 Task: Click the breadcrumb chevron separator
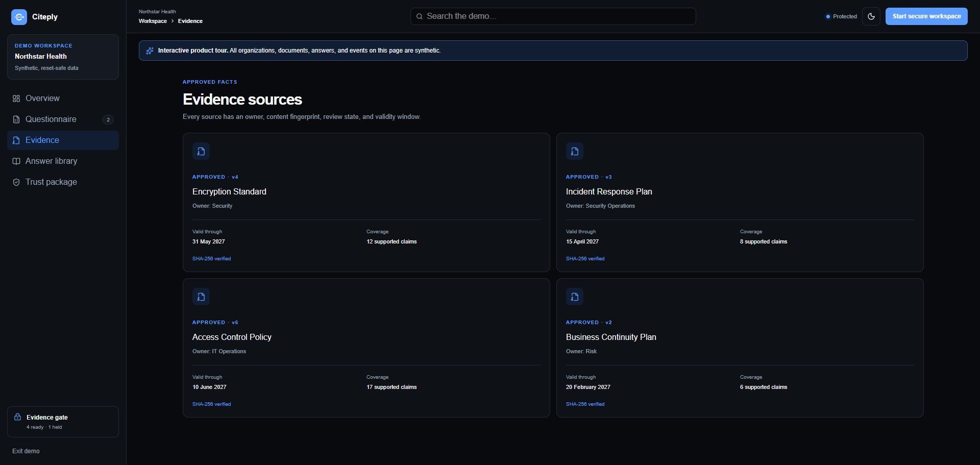pyautogui.click(x=173, y=21)
